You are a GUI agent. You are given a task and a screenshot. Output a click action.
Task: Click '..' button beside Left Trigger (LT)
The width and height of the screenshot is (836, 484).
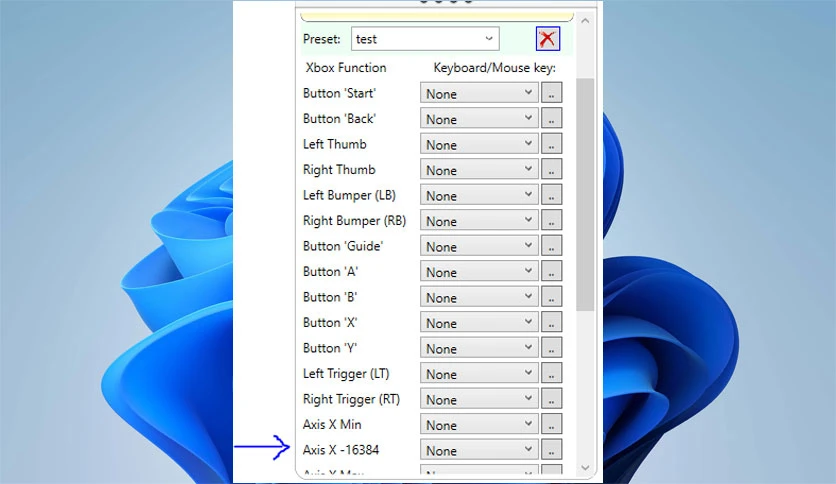click(x=551, y=374)
